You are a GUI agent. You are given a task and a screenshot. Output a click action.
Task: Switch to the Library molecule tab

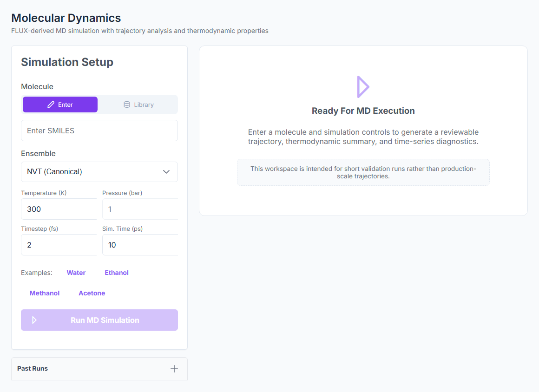tap(138, 105)
